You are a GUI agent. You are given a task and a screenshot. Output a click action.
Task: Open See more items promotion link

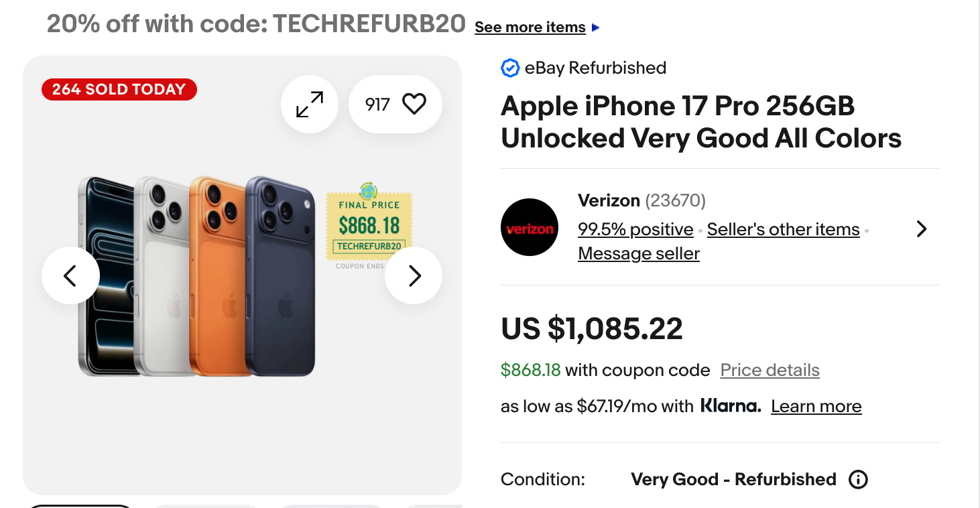[x=530, y=27]
